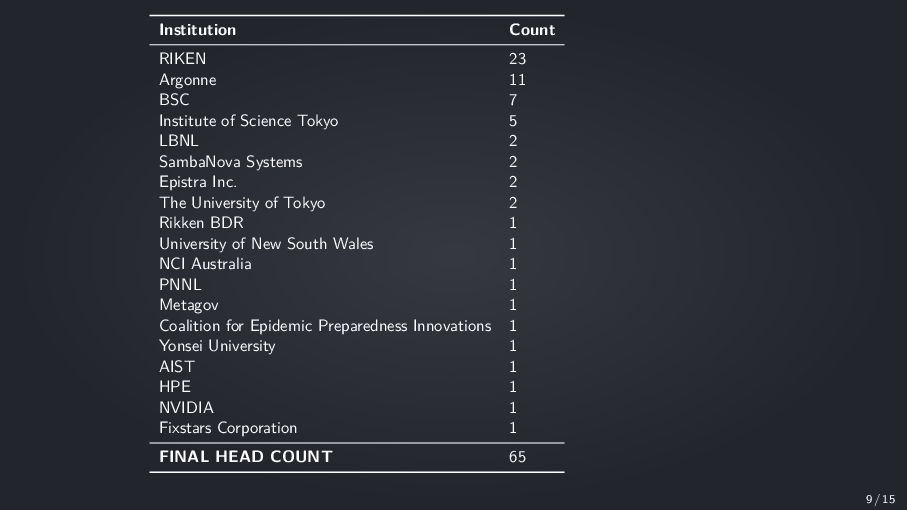This screenshot has width=907, height=510.
Task: Click SambaNova Systems in the table
Action: click(x=230, y=162)
